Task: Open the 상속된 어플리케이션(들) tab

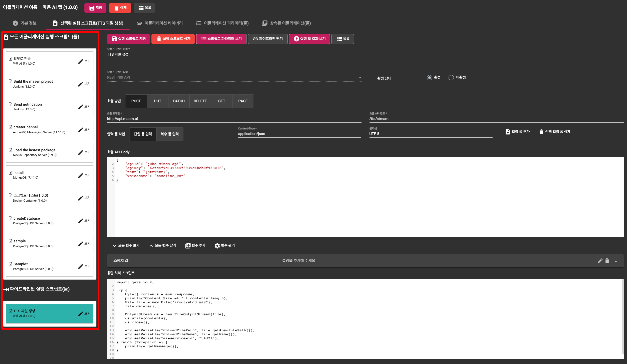Action: pos(286,23)
